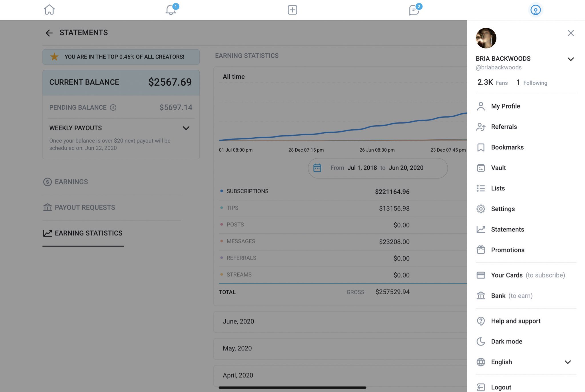Image resolution: width=585 pixels, height=392 pixels.
Task: Click the new post plus icon
Action: (x=292, y=10)
